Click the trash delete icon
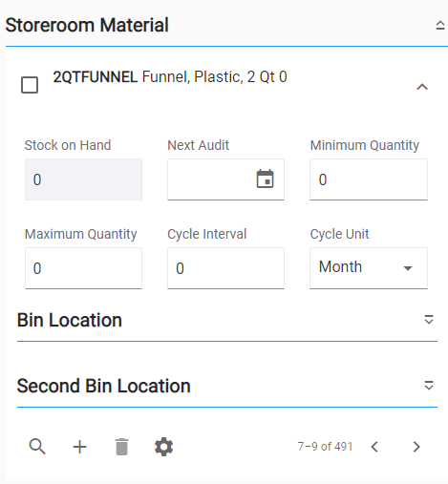Viewport: 448px width, 484px height. pos(121,447)
